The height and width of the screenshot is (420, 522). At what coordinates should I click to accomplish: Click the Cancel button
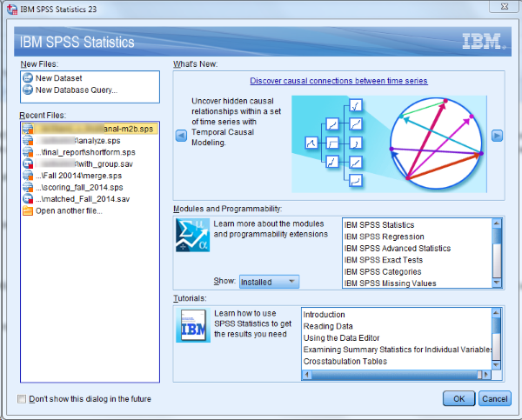pos(495,398)
